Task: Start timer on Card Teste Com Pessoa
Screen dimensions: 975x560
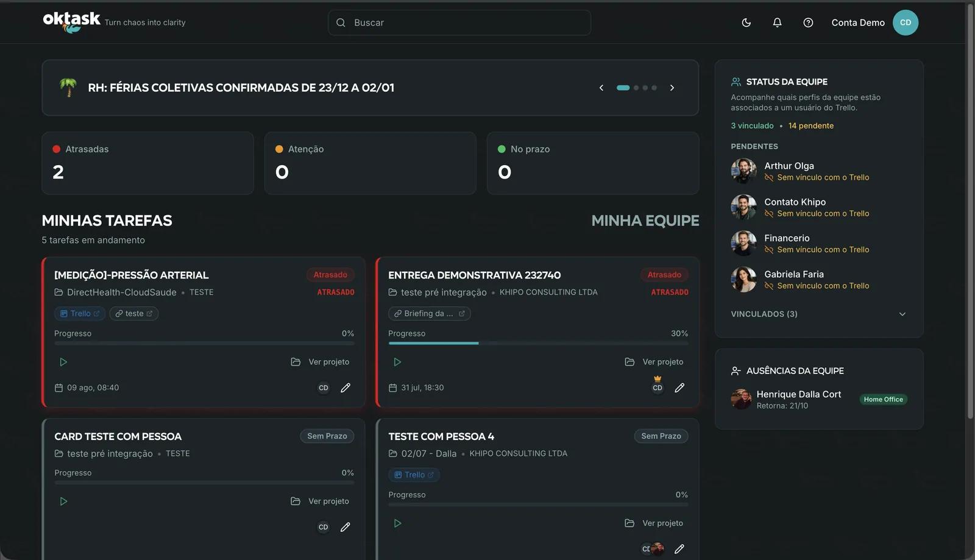Action: coord(63,502)
